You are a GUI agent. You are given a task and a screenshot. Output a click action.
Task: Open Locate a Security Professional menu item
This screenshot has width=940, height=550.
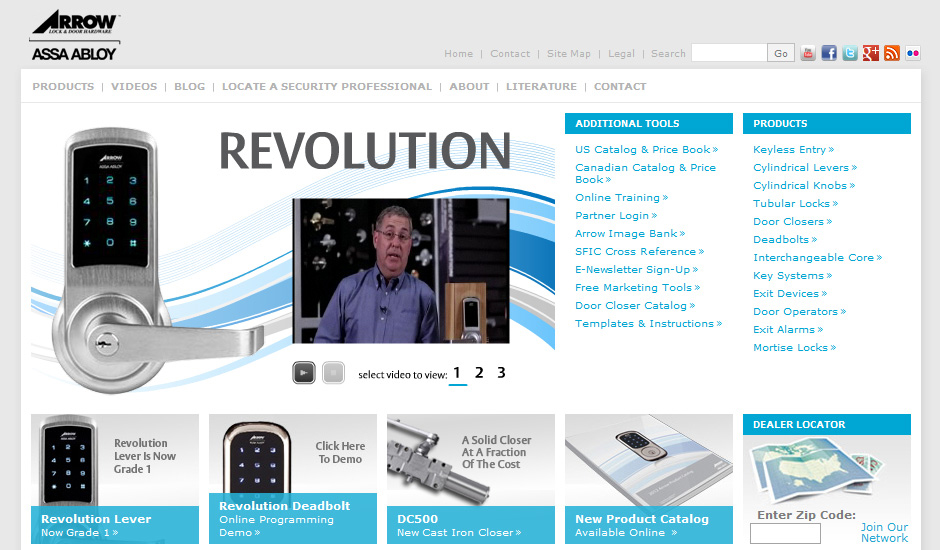coord(327,87)
